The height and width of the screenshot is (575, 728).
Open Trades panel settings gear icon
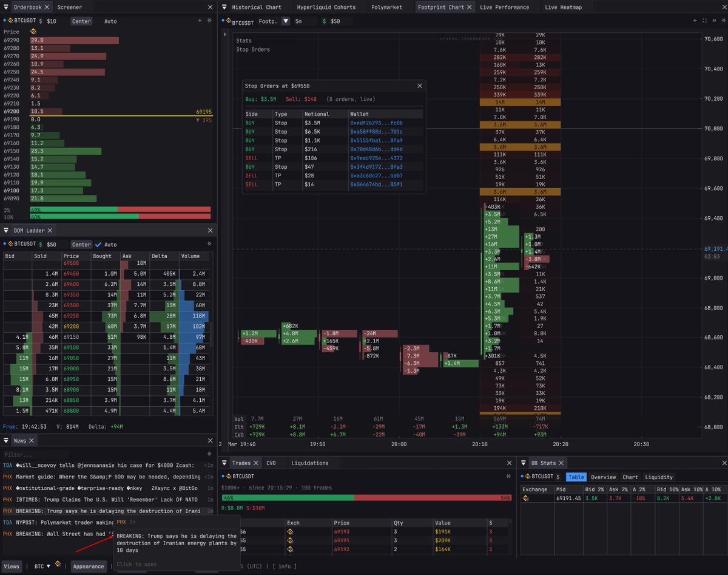tap(510, 477)
